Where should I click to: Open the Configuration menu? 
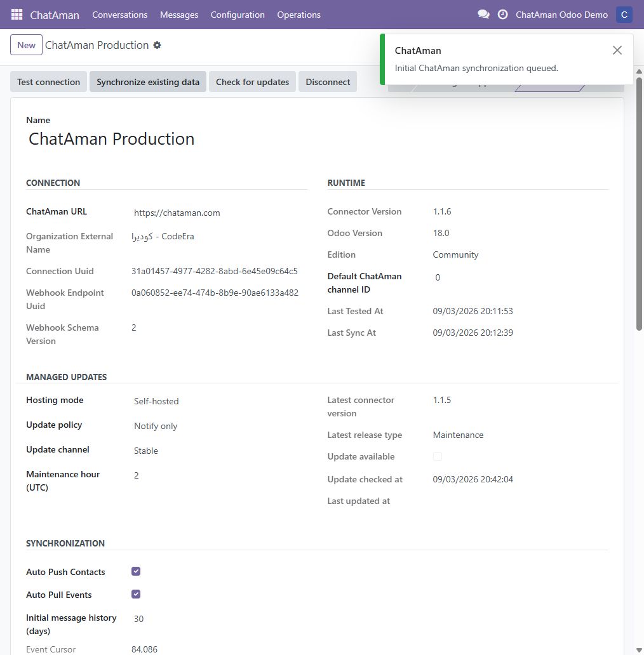(238, 15)
